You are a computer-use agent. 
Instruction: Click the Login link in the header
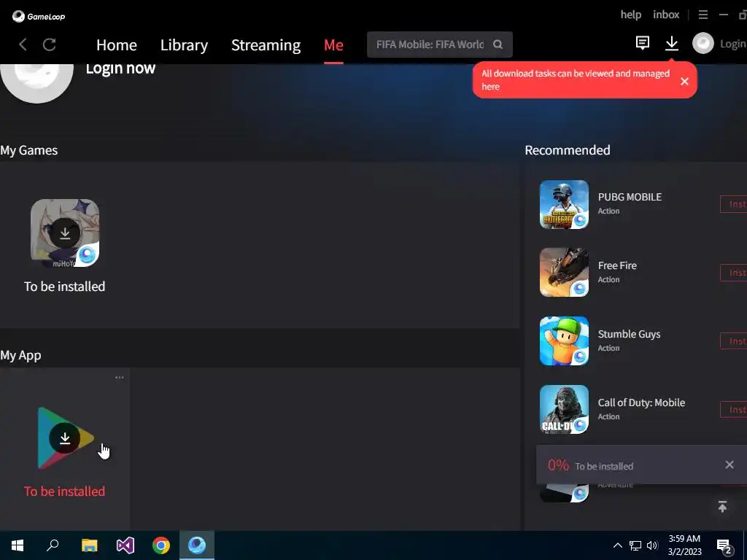coord(732,44)
